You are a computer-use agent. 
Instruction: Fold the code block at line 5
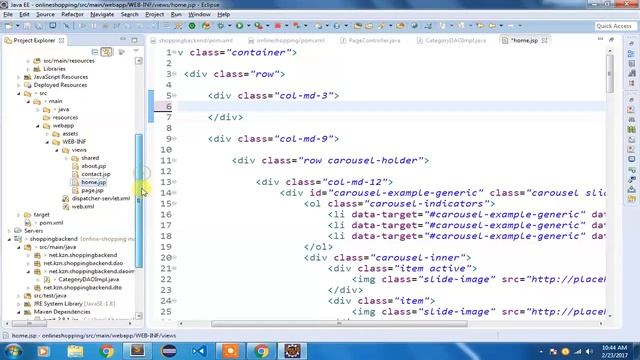tap(174, 96)
